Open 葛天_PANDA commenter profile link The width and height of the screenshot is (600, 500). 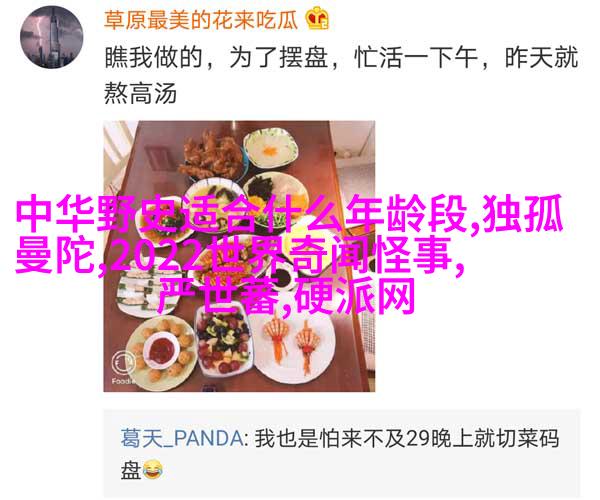[x=182, y=438]
